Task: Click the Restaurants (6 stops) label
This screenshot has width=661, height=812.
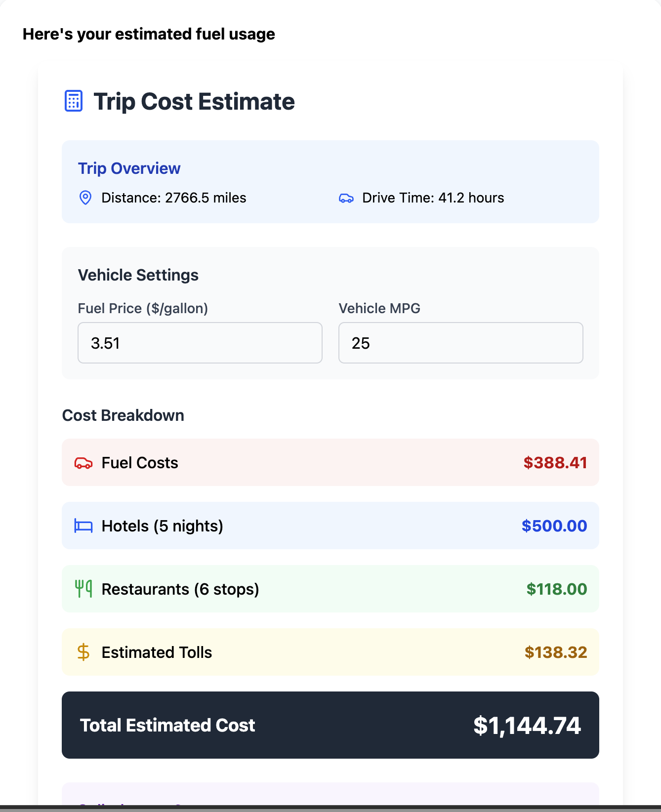Action: click(180, 589)
